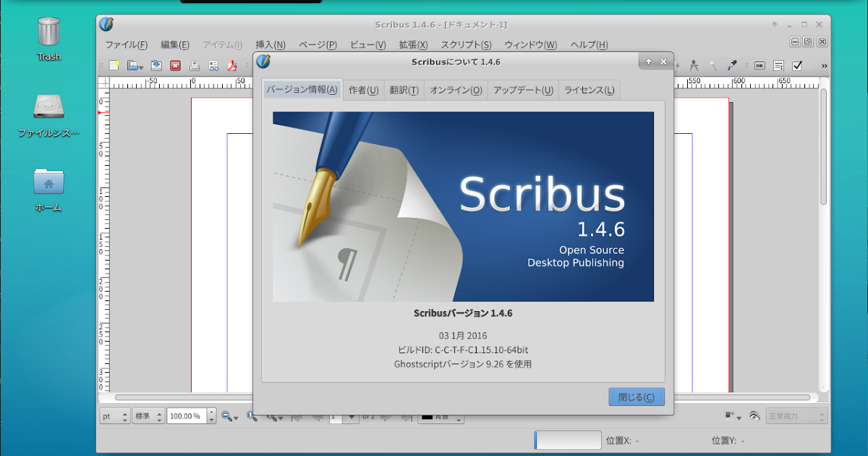868x456 pixels.
Task: Increase zoom with the 100.00% stepper arrow
Action: tap(211, 412)
